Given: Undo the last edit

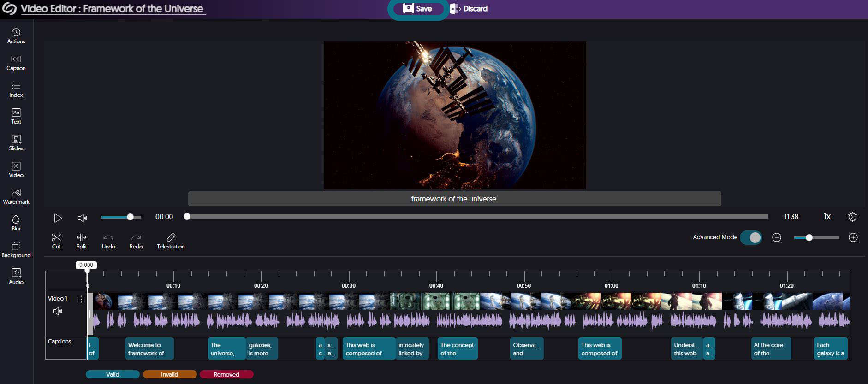Looking at the screenshot, I should coord(108,241).
